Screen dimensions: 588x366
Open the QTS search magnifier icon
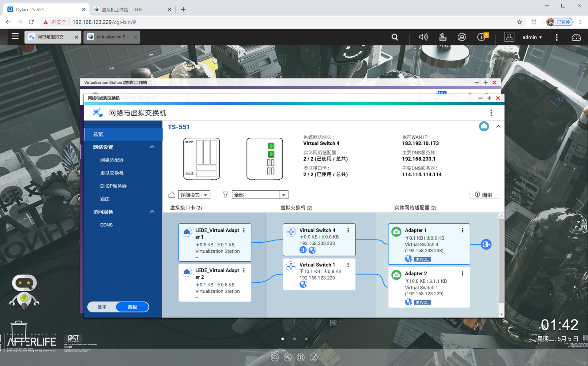(395, 37)
